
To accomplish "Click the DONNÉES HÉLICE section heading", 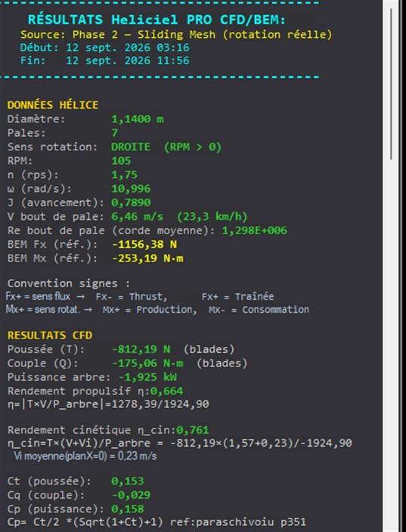I will pyautogui.click(x=53, y=105).
